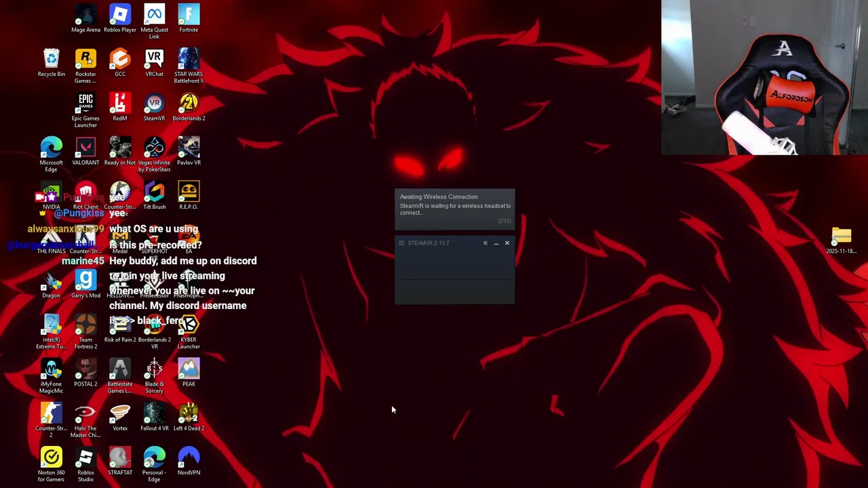Select the Risk of Rain 2 icon
The image size is (868, 488).
(120, 328)
